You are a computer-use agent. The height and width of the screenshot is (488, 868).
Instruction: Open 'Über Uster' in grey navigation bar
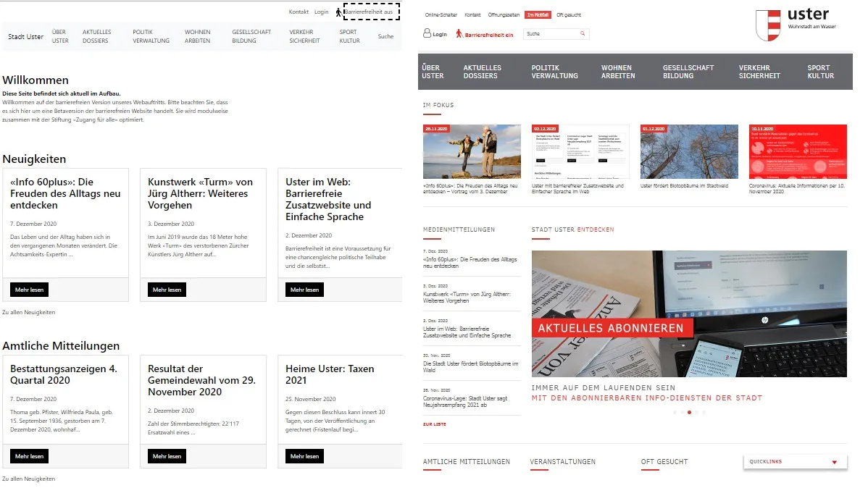433,72
